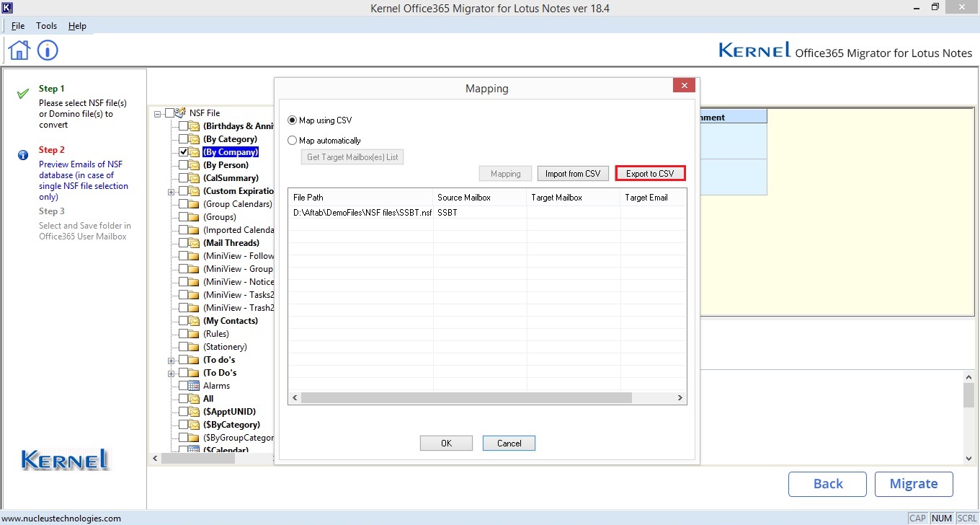
Task: Check the (Mail Threads) checkbox
Action: click(183, 243)
